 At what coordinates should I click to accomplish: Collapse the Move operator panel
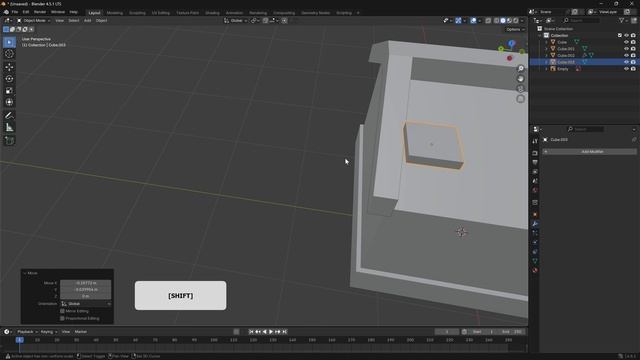click(x=24, y=273)
